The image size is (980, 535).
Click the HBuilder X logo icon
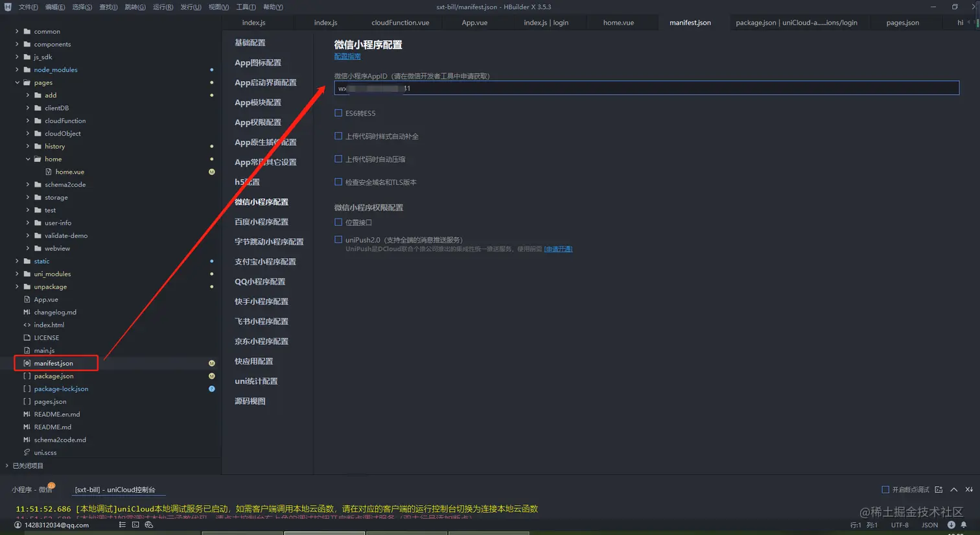(8, 7)
